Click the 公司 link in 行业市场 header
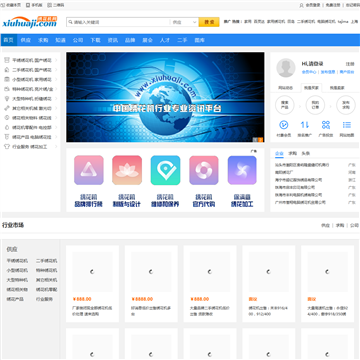This screenshot has width=360, height=360. pyautogui.click(x=354, y=225)
